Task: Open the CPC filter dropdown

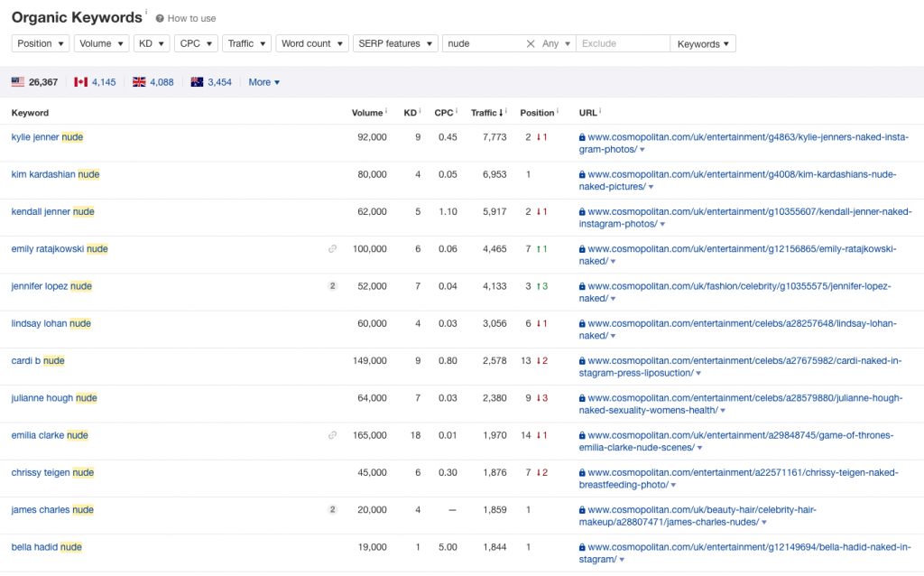Action: click(x=196, y=43)
